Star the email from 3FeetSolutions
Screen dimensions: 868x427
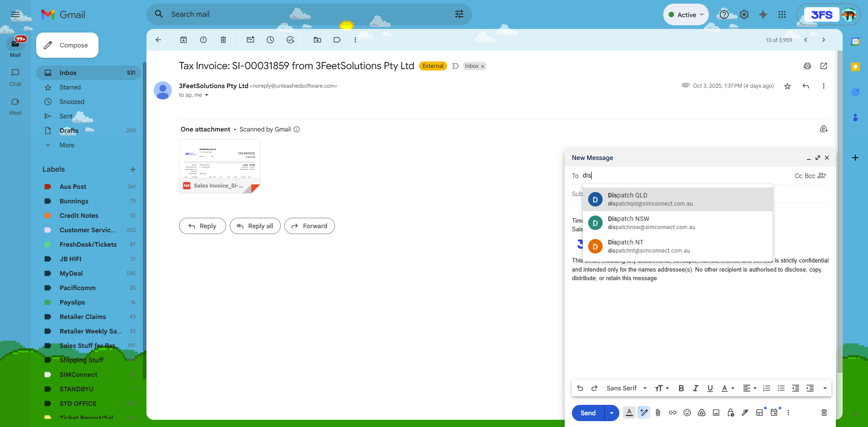(788, 86)
